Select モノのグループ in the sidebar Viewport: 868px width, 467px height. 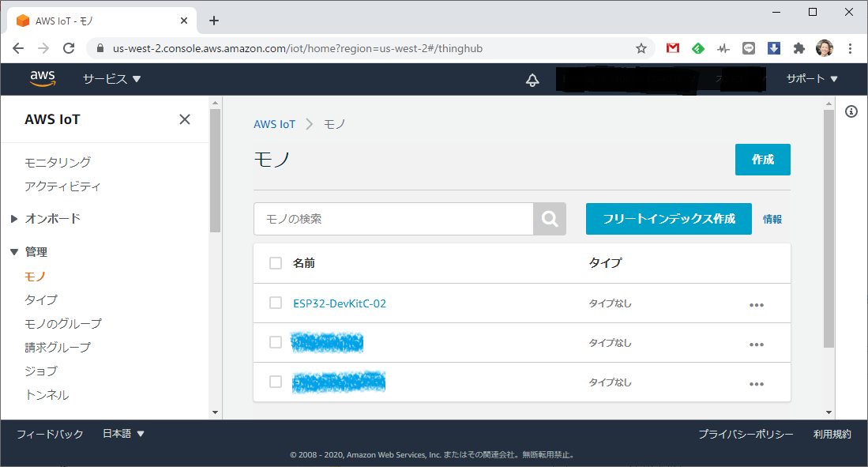pyautogui.click(x=63, y=323)
